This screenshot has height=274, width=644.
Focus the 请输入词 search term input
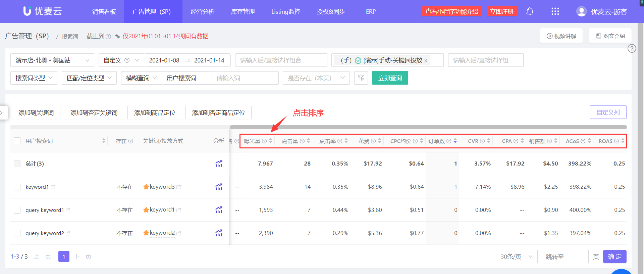(245, 78)
